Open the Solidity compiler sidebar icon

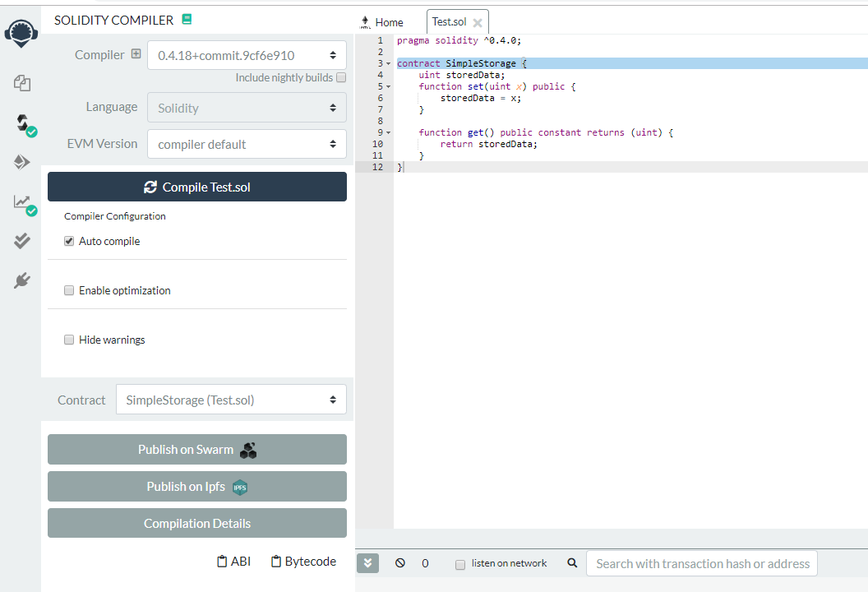(x=24, y=124)
